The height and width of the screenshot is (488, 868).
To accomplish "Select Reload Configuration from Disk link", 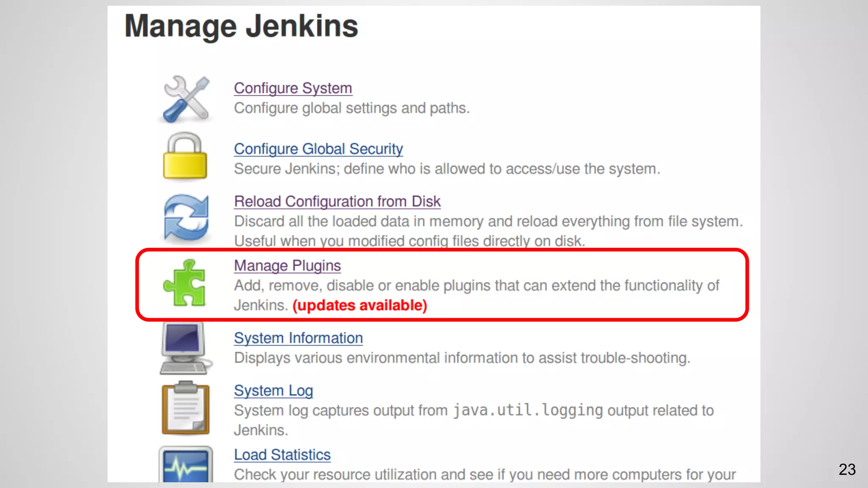I will (x=337, y=202).
